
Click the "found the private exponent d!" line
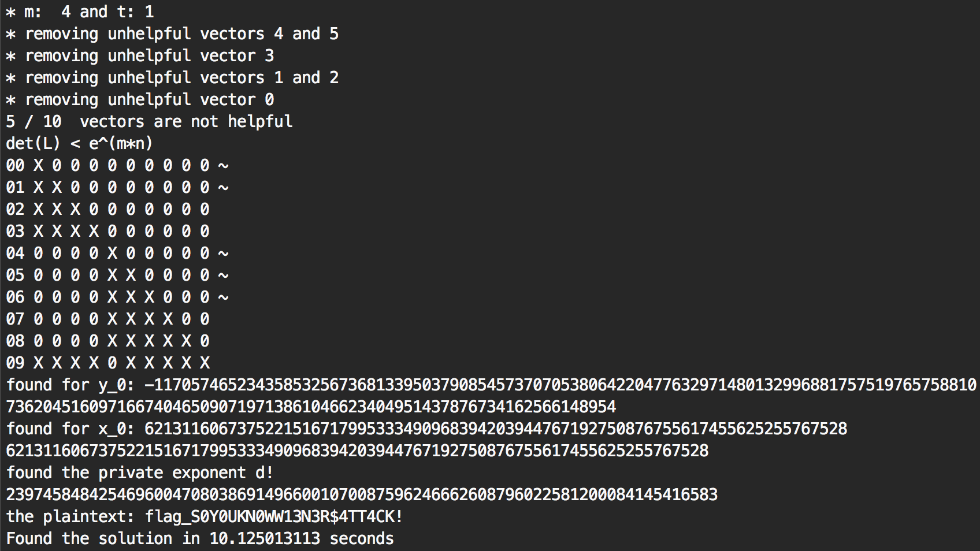(139, 472)
